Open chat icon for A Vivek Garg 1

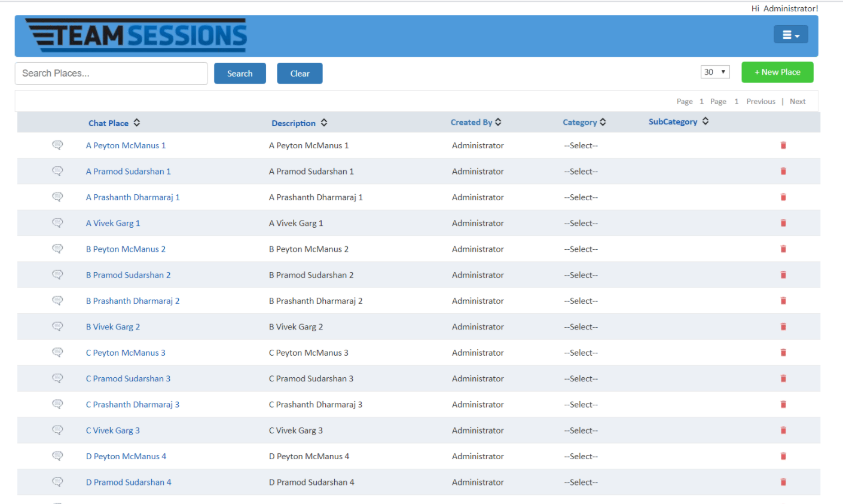57,222
